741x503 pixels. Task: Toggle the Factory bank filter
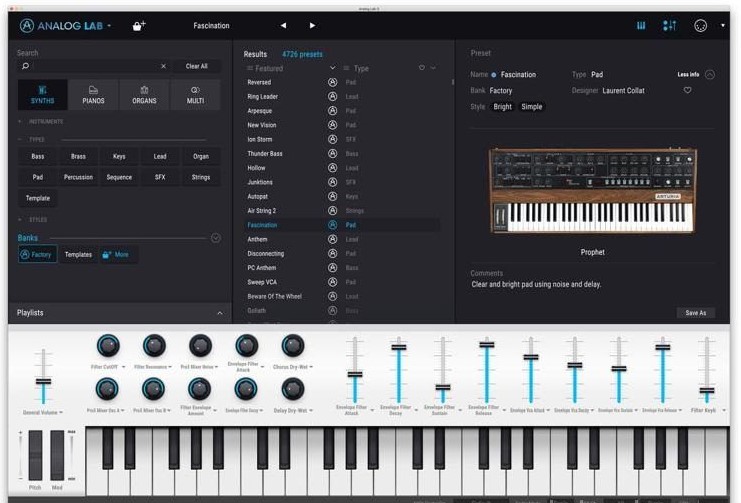click(x=37, y=254)
